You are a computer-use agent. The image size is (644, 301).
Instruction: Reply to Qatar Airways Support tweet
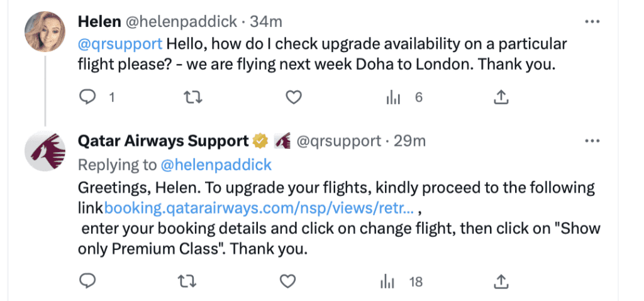tap(87, 282)
